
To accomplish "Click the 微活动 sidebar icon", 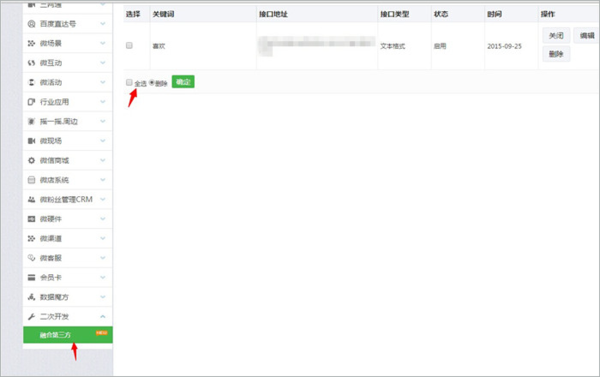I will 31,83.
